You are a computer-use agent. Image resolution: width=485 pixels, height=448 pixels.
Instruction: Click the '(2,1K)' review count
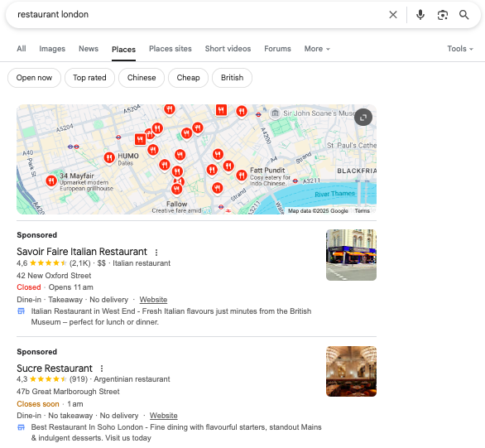[79, 263]
